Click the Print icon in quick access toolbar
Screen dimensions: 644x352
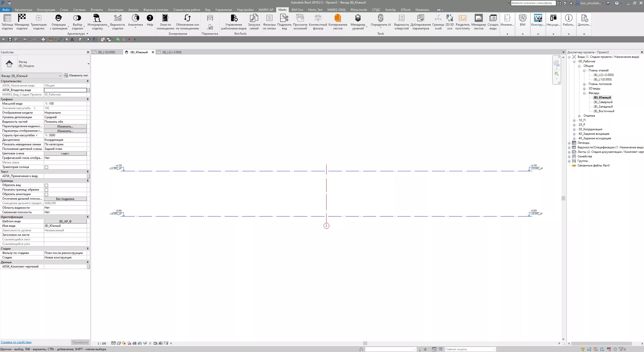point(43,39)
